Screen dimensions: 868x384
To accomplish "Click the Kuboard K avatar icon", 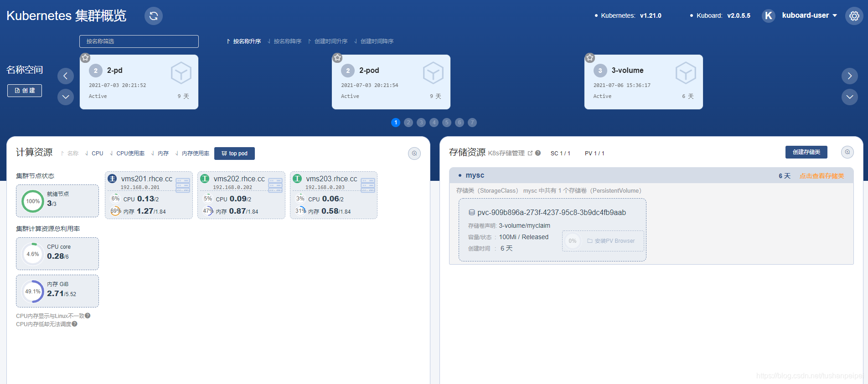I will coord(769,15).
